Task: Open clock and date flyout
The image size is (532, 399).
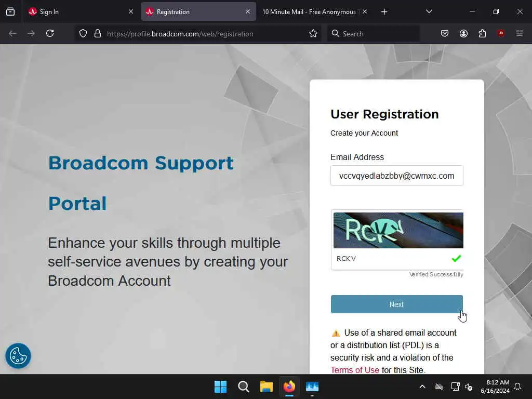Action: (x=495, y=387)
